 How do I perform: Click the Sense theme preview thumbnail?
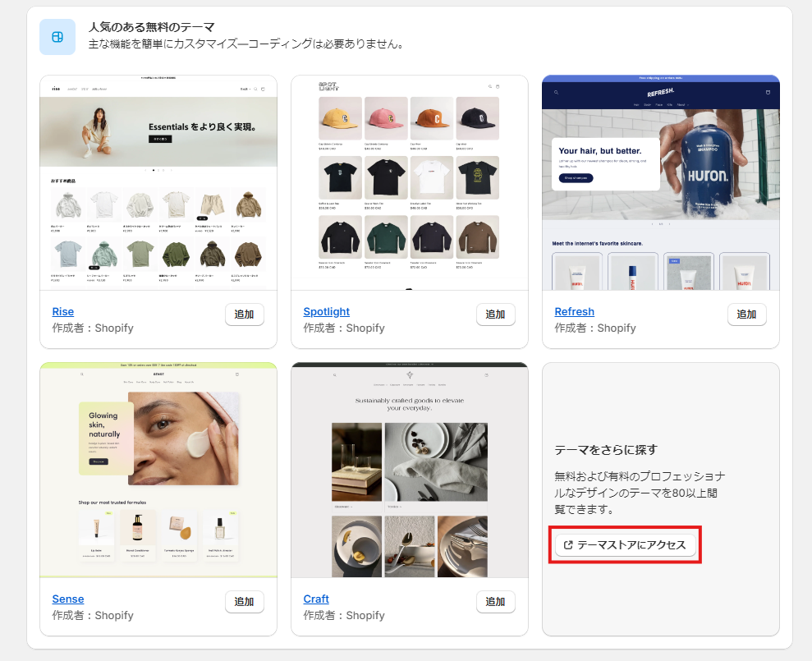tap(158, 469)
